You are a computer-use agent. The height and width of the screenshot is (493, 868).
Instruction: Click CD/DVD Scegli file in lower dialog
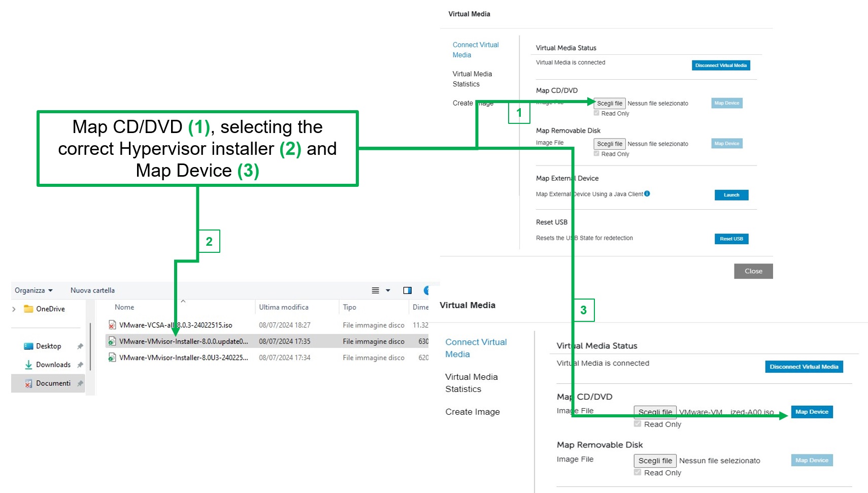pos(655,412)
